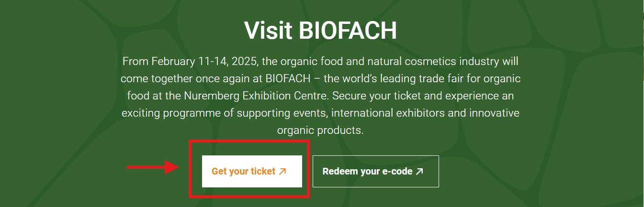Image resolution: width=644 pixels, height=207 pixels.
Task: Click the white arrow icon beside 'Redeem your e-code'
Action: point(419,171)
